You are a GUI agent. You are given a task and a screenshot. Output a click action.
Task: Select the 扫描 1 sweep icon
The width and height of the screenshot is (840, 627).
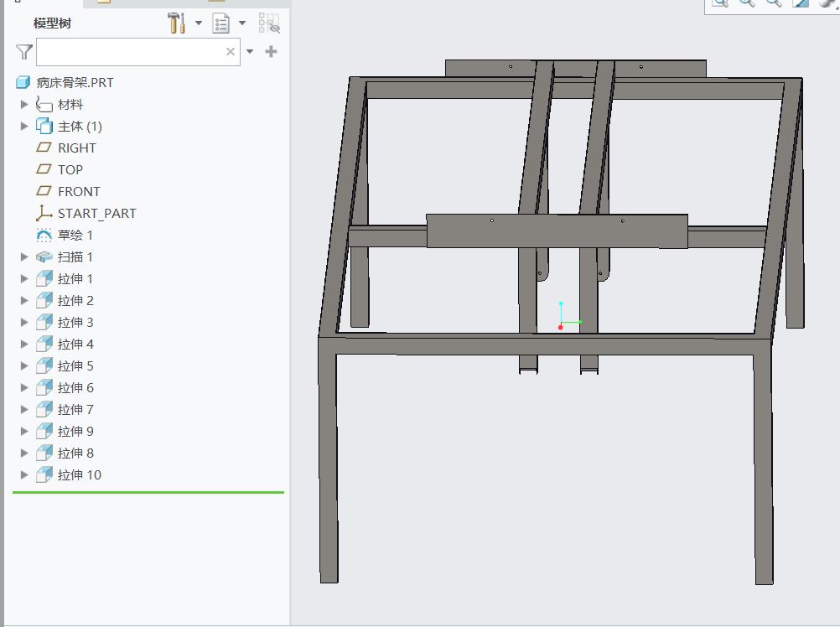44,257
